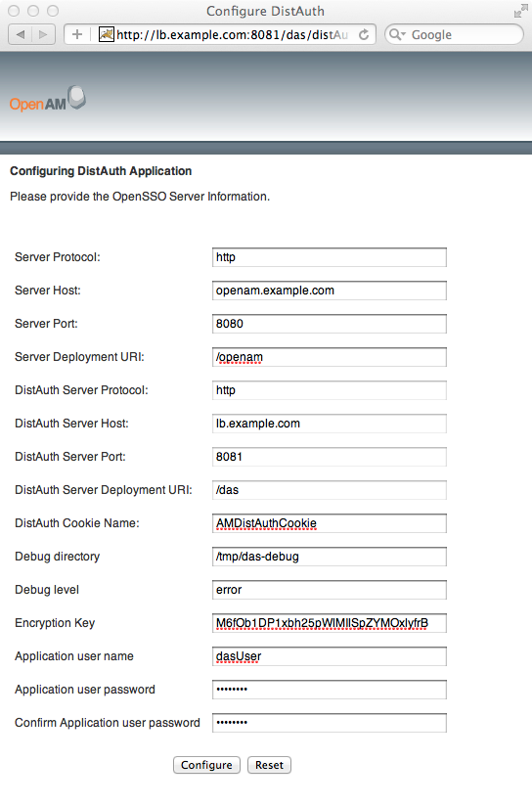Focus the Server Port field
Viewport: 532px width, 806px height.
tap(329, 324)
